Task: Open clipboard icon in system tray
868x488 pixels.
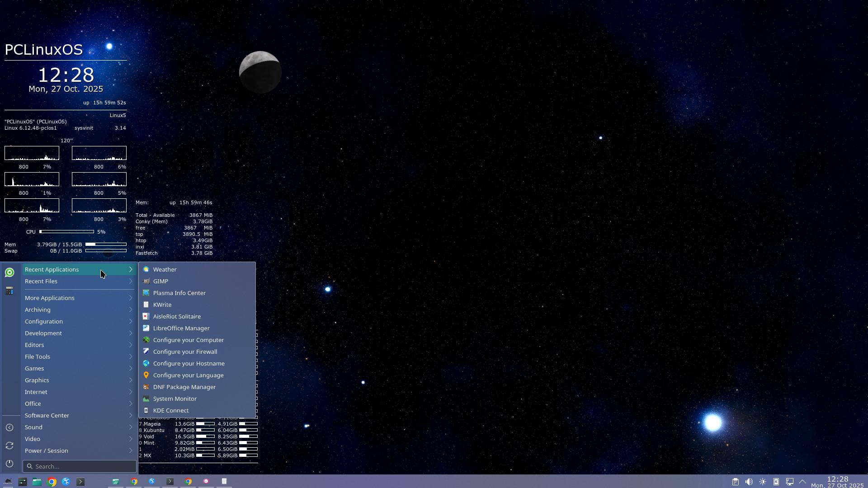Action: (x=736, y=482)
